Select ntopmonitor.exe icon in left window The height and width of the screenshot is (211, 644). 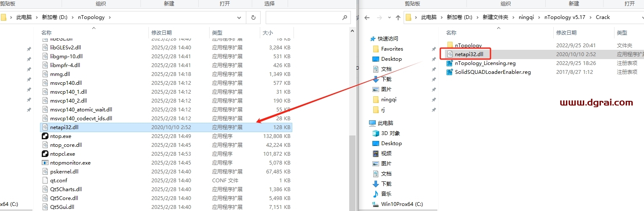click(x=46, y=163)
